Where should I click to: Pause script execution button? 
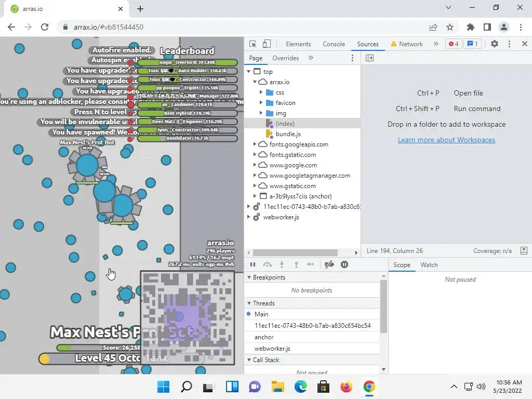tap(252, 264)
